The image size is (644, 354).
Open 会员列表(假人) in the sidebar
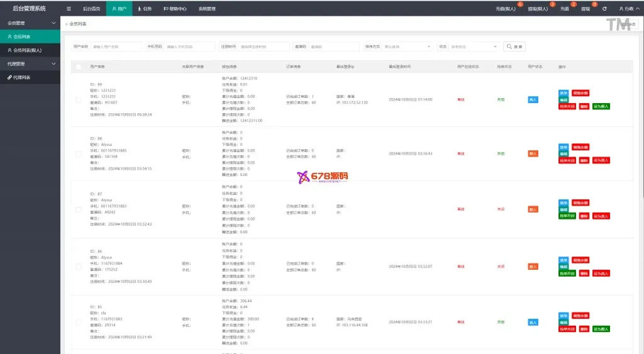[28, 50]
